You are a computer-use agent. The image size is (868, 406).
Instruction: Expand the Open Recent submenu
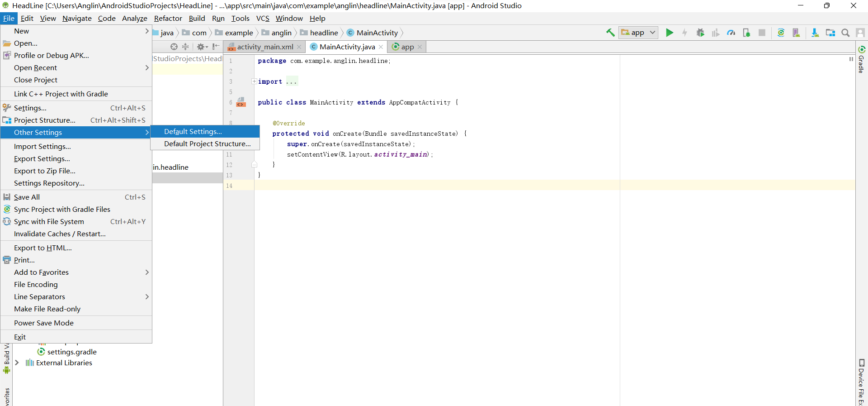76,67
